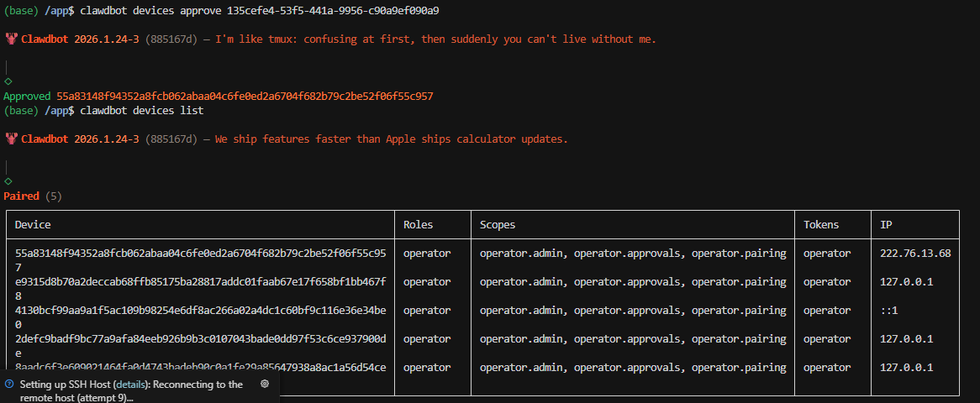Click the Paired (5) heading

click(x=33, y=196)
